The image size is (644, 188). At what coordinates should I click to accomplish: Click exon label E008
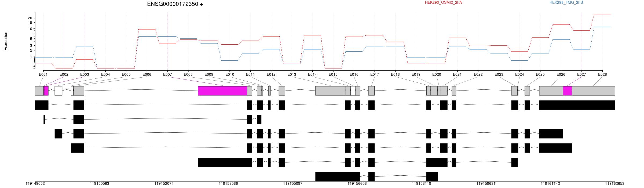coord(188,74)
